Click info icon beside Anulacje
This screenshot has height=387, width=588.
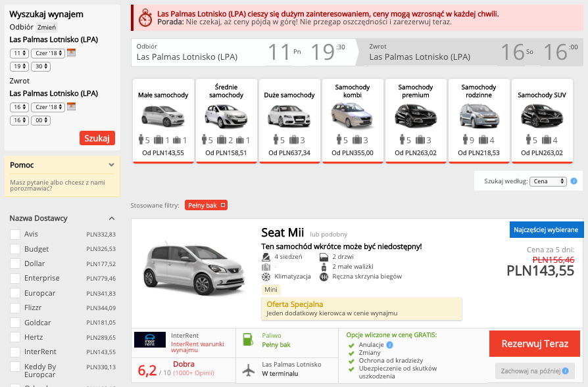[389, 345]
